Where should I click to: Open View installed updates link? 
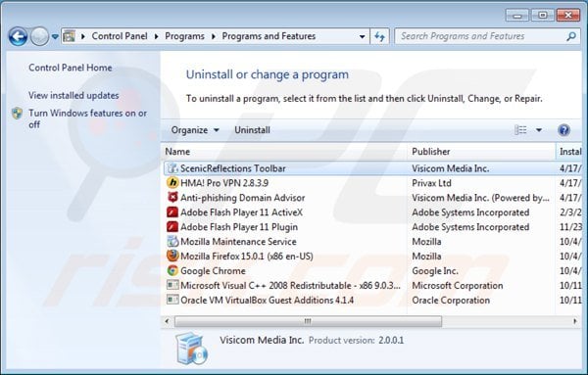click(x=73, y=96)
